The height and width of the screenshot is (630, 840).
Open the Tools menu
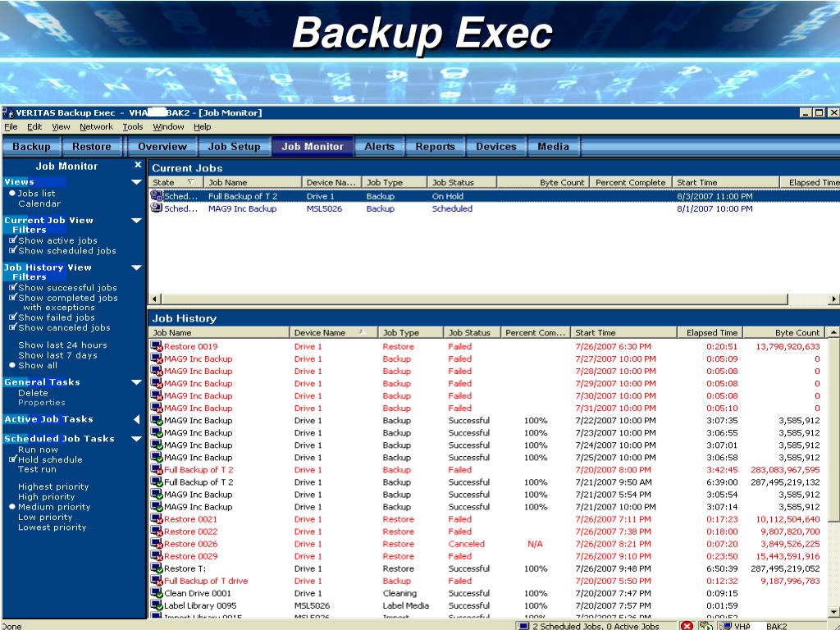(x=133, y=127)
